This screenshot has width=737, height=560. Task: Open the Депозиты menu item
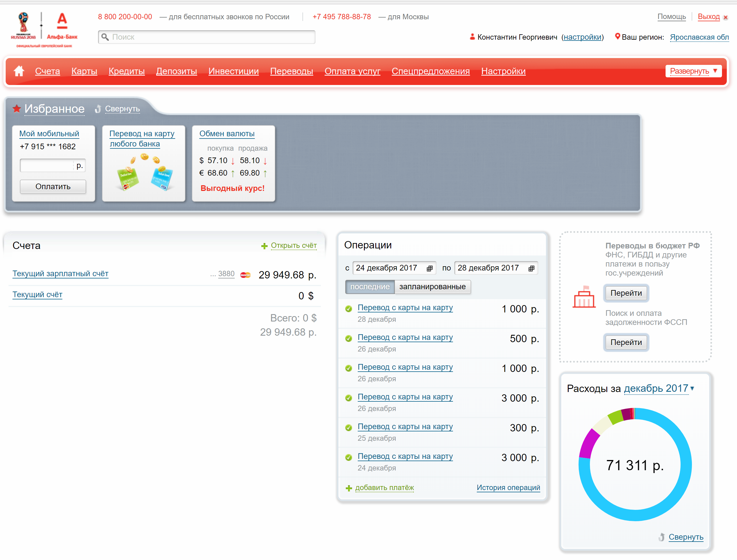(x=176, y=71)
